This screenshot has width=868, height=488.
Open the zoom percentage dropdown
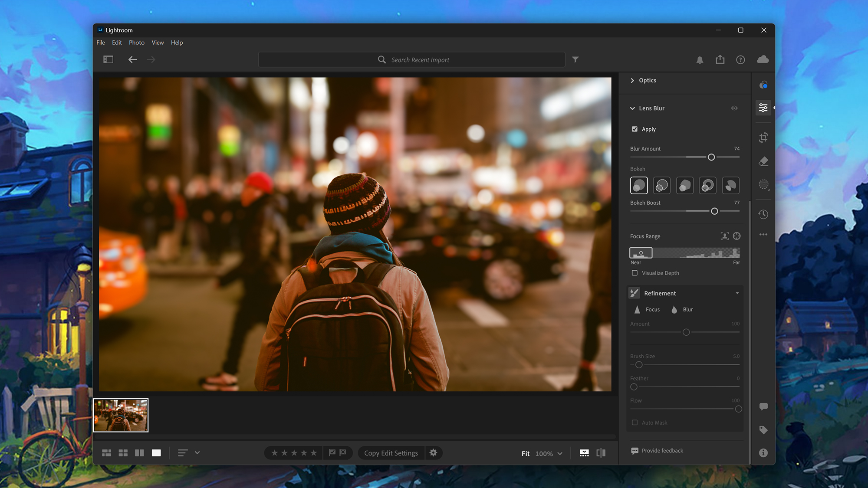[560, 454]
